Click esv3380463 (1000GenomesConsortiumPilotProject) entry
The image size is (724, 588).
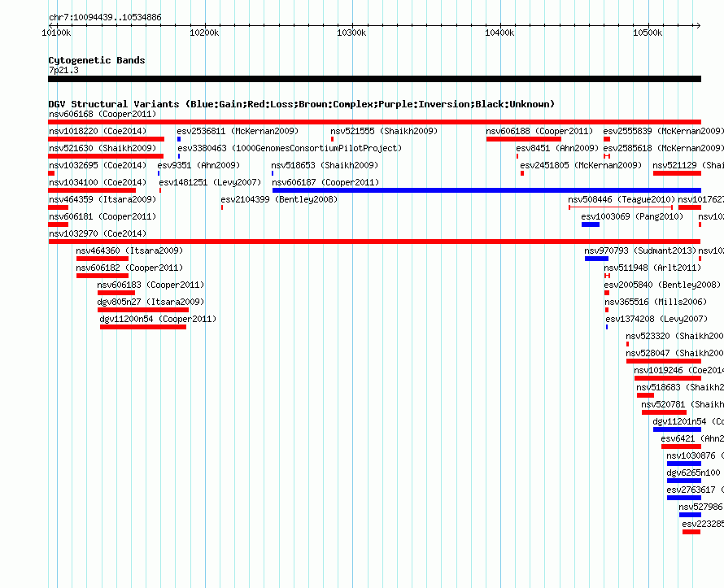pos(290,148)
